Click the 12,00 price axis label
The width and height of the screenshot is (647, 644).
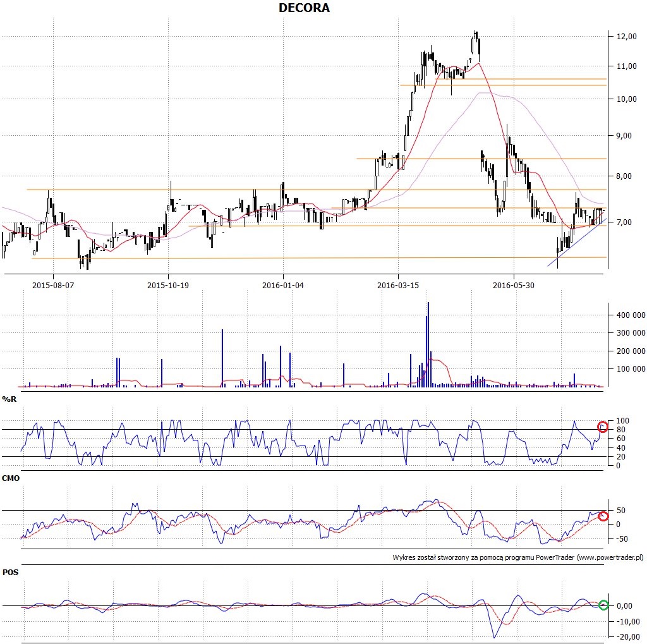626,36
